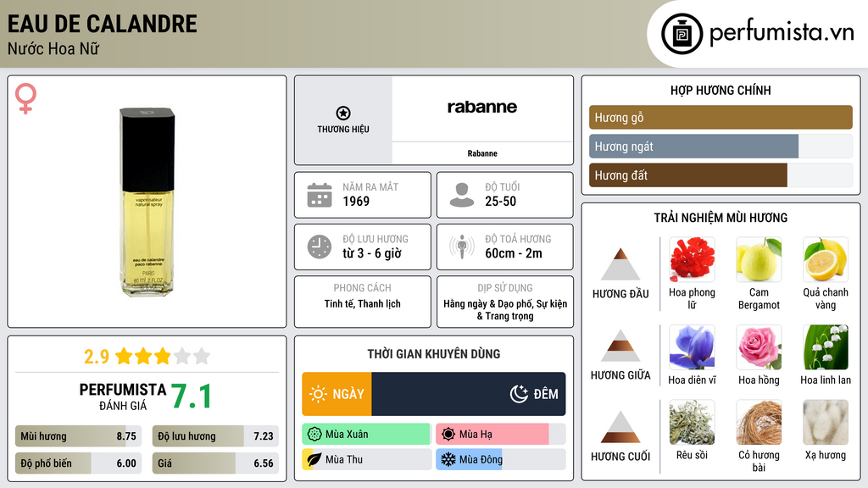Select the Đêm night segment
This screenshot has width=868, height=488.
(x=468, y=394)
